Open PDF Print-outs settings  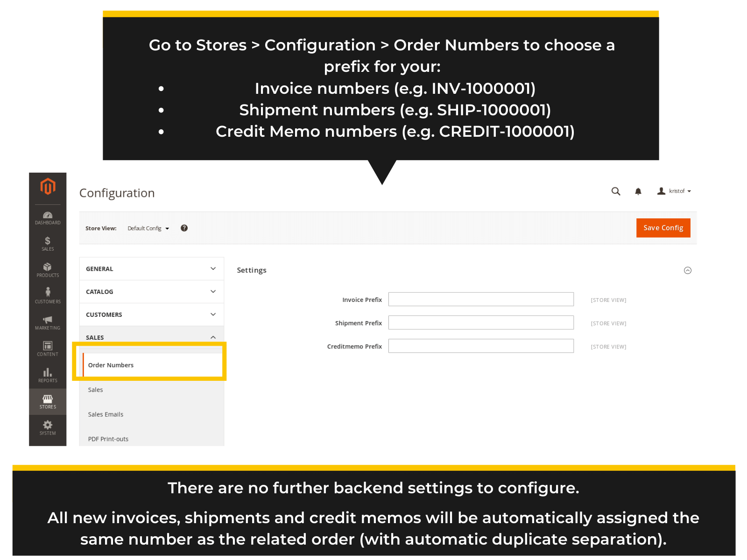coord(108,439)
